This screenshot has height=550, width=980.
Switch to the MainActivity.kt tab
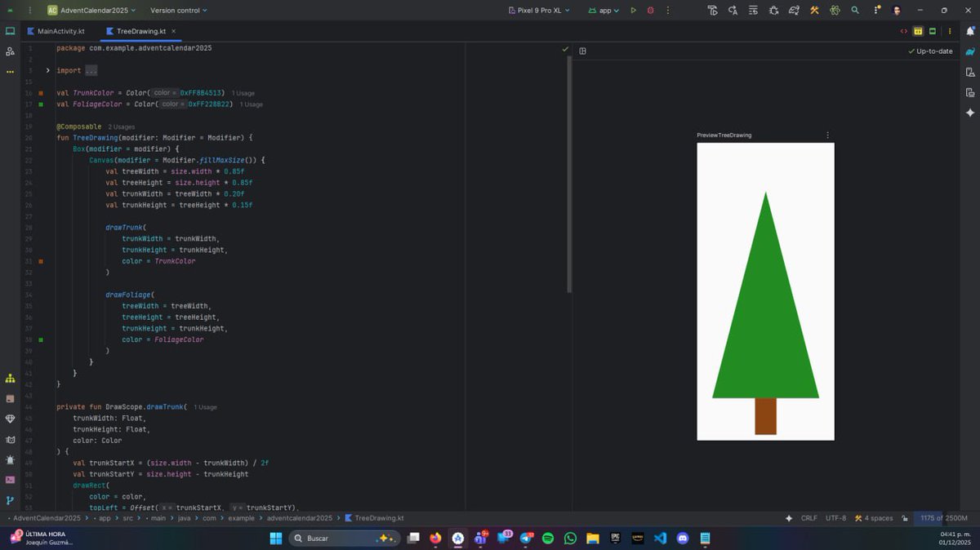[56, 31]
